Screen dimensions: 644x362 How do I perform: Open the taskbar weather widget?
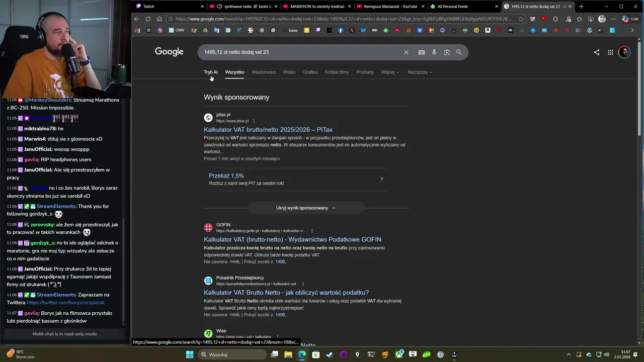[21, 354]
